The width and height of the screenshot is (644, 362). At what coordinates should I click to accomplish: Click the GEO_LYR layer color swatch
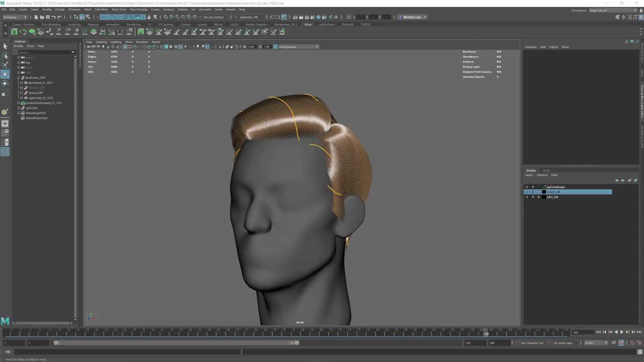coord(544,197)
